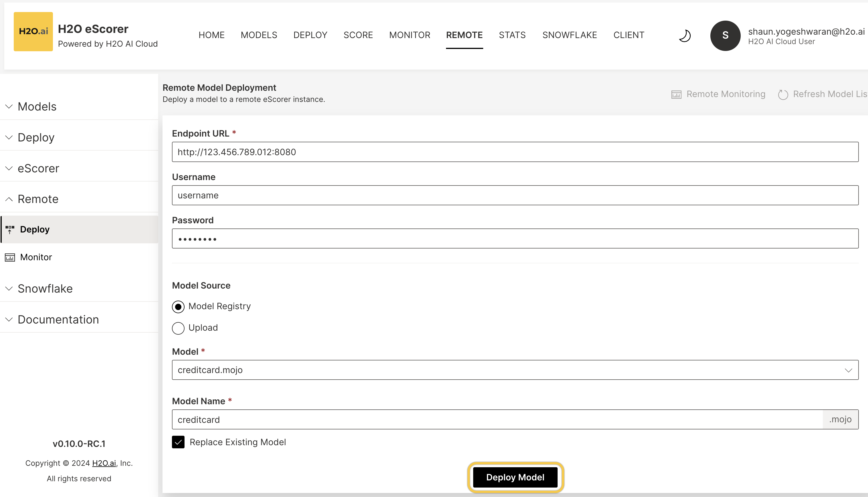Viewport: 868px width, 497px height.
Task: Select the Model Registry radio button
Action: point(178,307)
